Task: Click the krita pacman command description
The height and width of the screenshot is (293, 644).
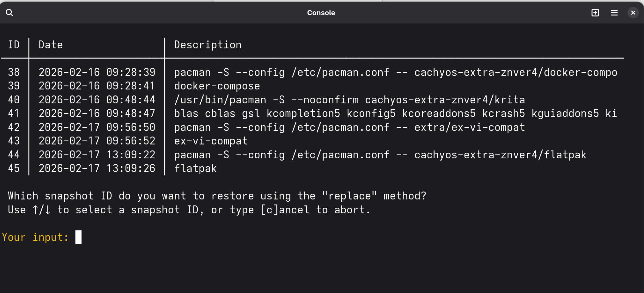Action: tap(349, 100)
